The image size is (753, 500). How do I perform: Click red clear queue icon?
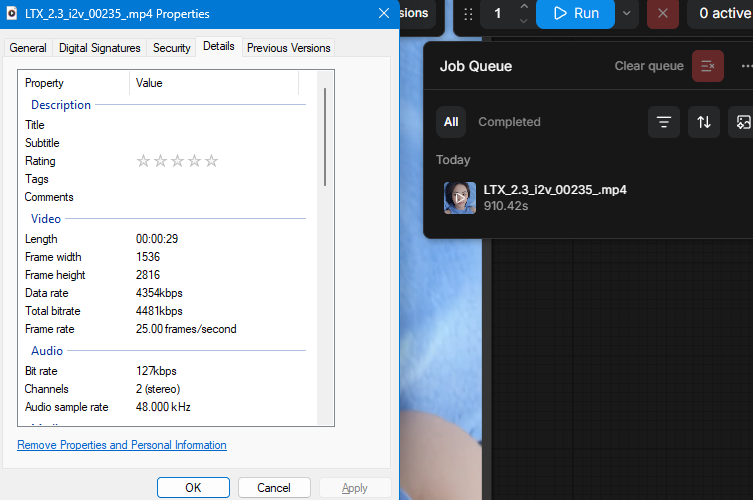707,66
